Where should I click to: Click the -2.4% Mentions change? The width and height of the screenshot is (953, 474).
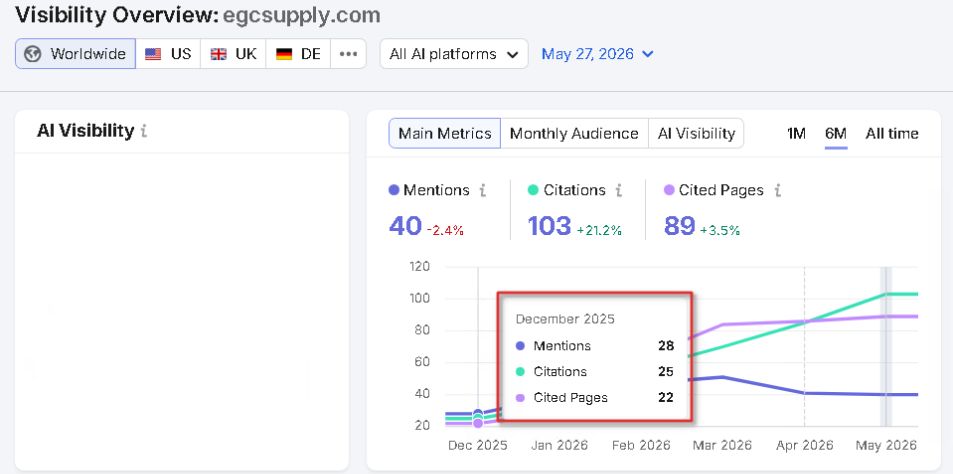[445, 230]
